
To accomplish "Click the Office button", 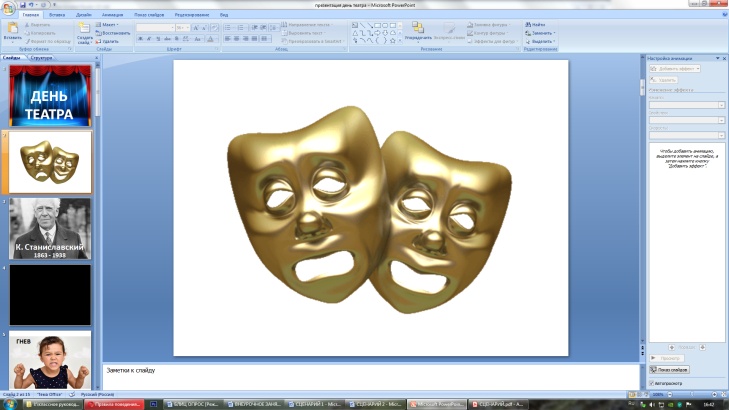I will pyautogui.click(x=9, y=8).
